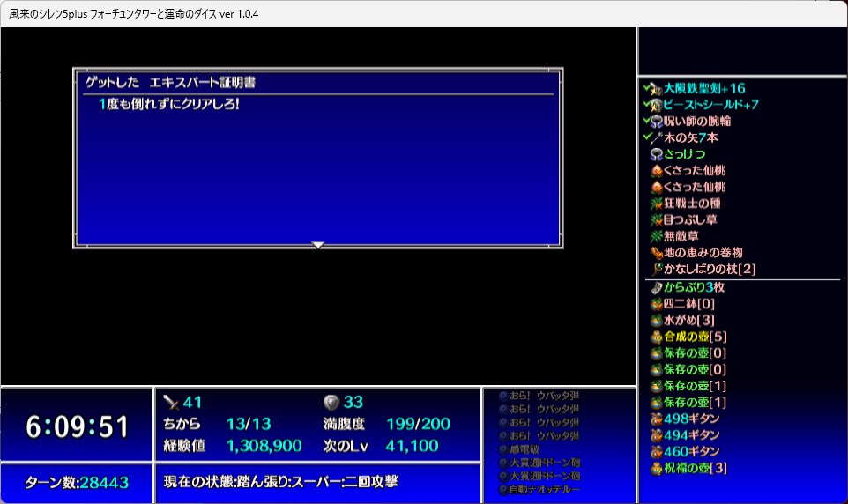The image size is (848, 504).
Task: Toggle the equipped checkmark on ビーストシールド+7
Action: (646, 103)
